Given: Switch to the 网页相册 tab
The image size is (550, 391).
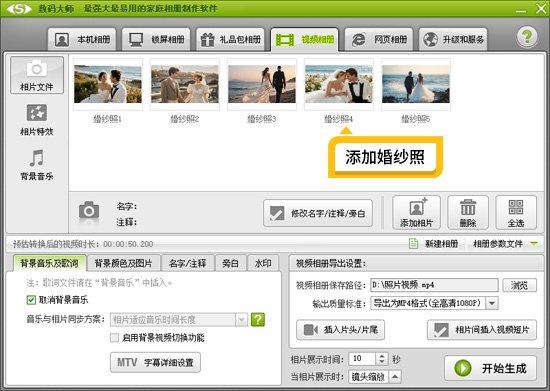Looking at the screenshot, I should pyautogui.click(x=379, y=39).
